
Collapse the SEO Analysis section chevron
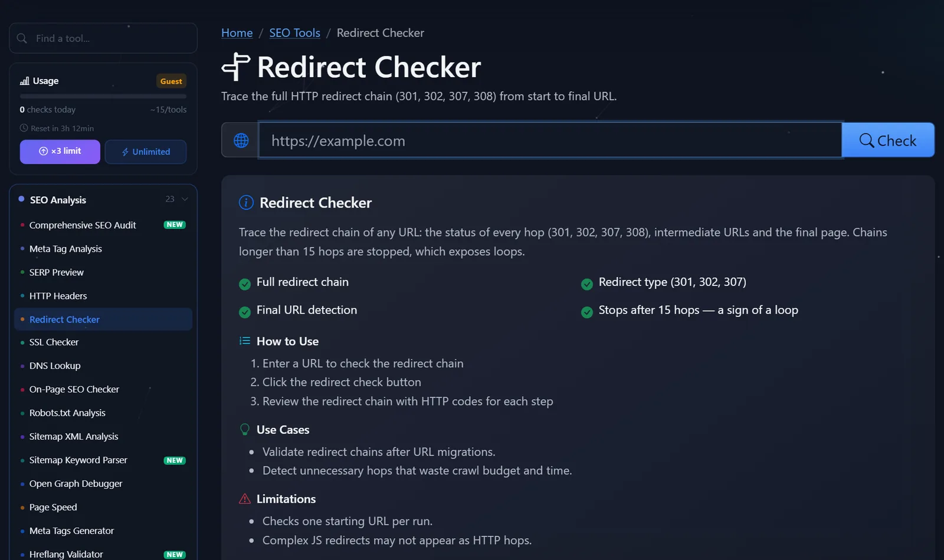(185, 199)
